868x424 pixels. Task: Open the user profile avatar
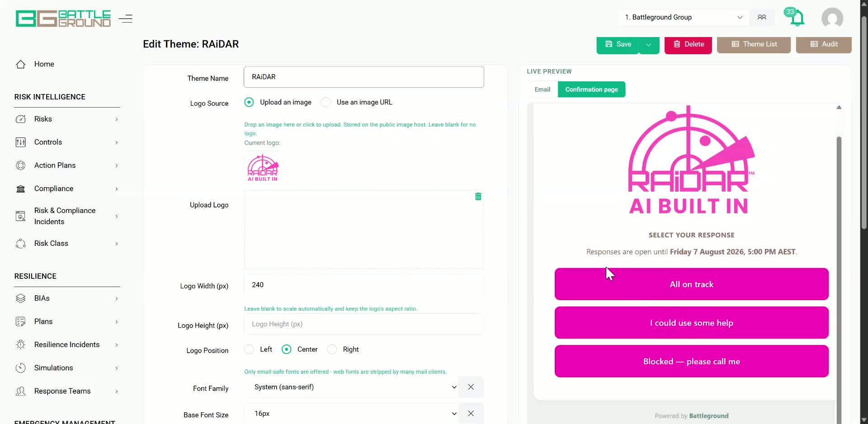pos(832,18)
